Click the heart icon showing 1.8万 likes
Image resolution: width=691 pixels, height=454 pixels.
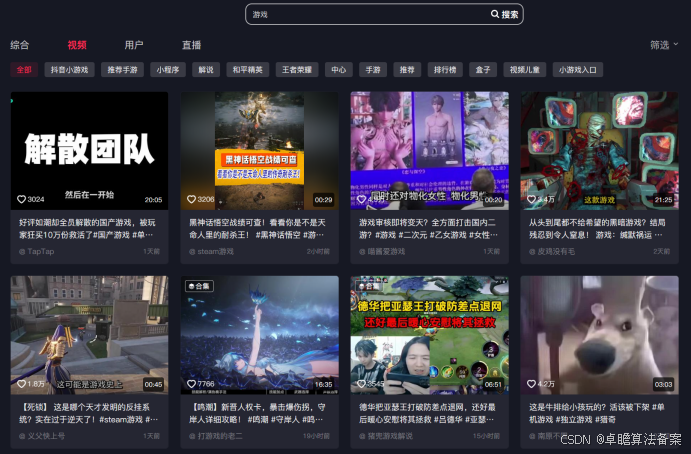tap(21, 384)
